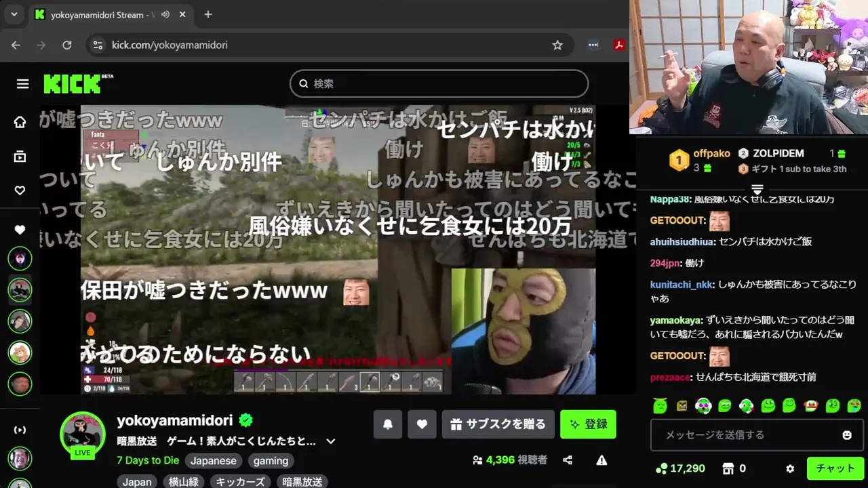Open the 7 Days to Die category link
This screenshot has height=488, width=868.
[148, 461]
